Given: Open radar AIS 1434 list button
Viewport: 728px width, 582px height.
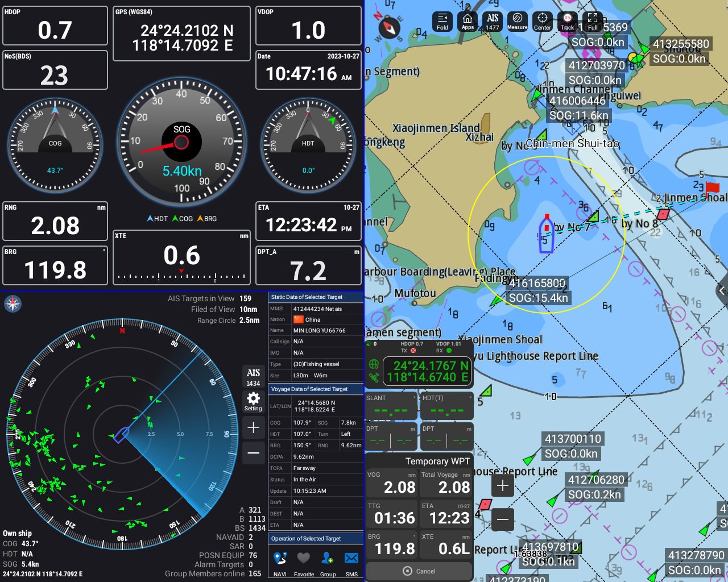Looking at the screenshot, I should 253,377.
